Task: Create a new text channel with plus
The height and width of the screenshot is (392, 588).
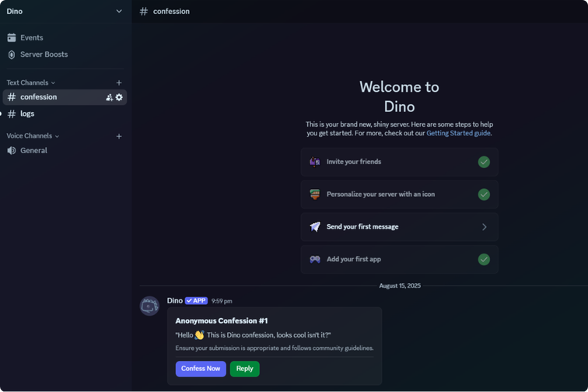Action: (119, 82)
